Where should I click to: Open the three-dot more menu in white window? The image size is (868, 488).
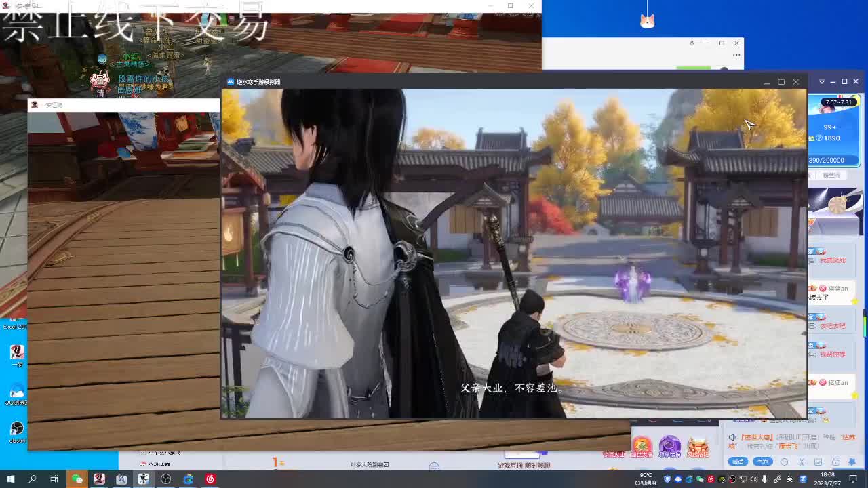point(736,55)
